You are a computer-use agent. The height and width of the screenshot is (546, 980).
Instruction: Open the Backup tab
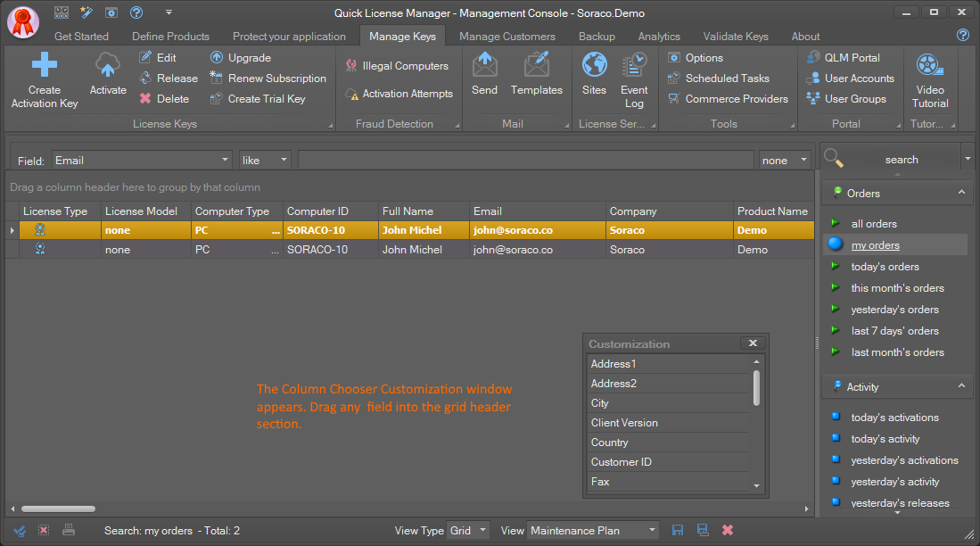point(597,37)
